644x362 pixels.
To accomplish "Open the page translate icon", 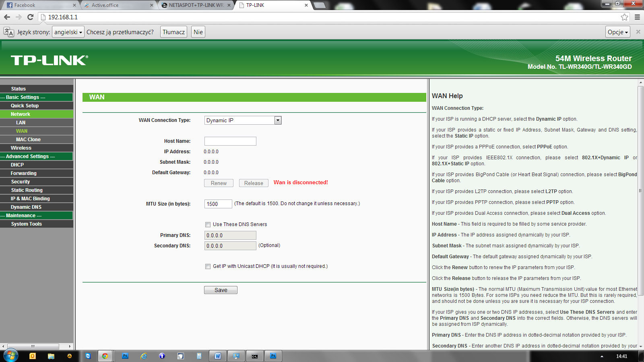I will 8,32.
